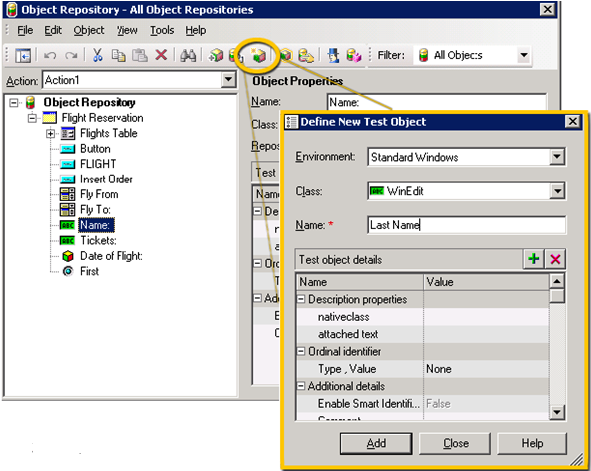Viewport: 591px width, 471px height.
Task: Click the Name column header in details table
Action: 360,282
